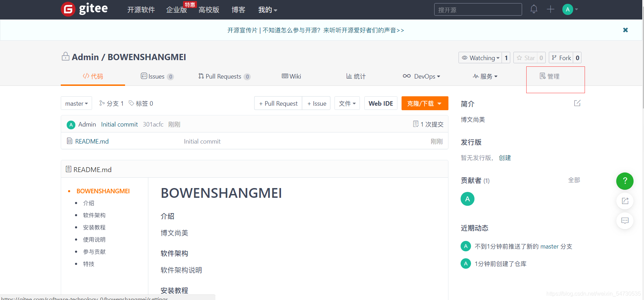Click the Star count 0
Viewport: 644px width, 300px height.
(x=541, y=58)
